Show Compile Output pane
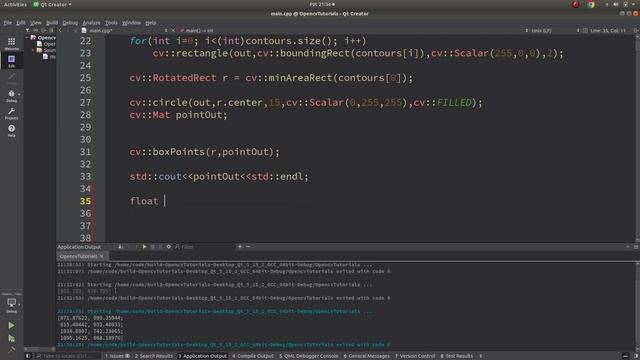This screenshot has height=360, width=640. point(253,356)
